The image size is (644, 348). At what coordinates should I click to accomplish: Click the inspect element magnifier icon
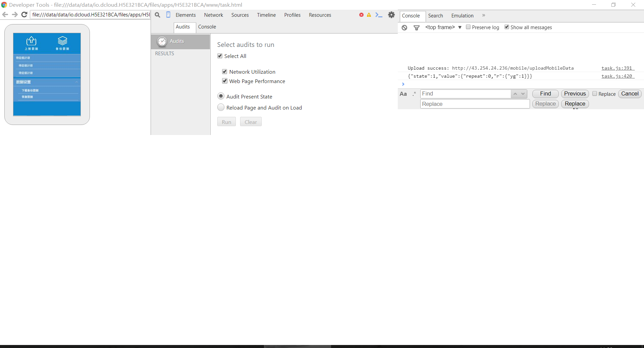(157, 15)
